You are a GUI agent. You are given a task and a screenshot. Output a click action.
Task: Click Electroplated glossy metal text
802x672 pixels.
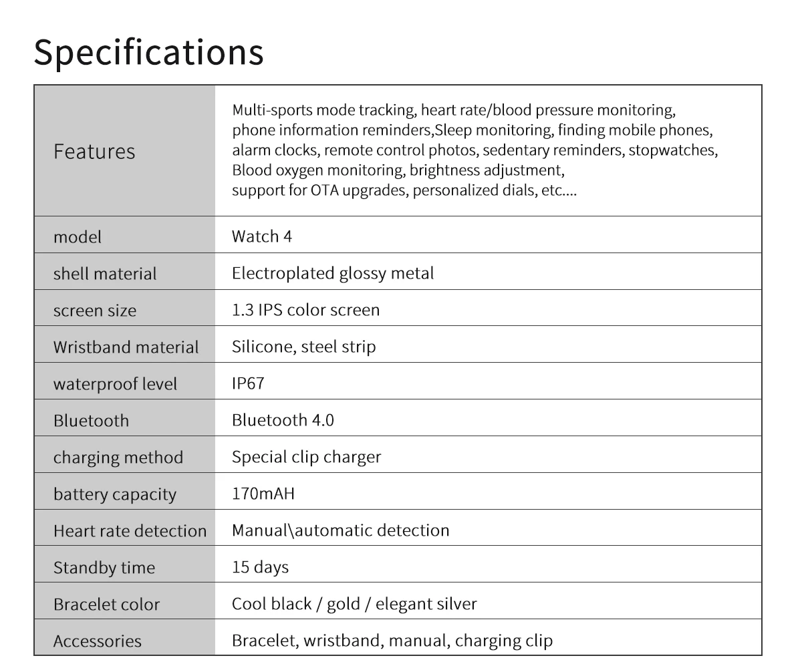(333, 273)
